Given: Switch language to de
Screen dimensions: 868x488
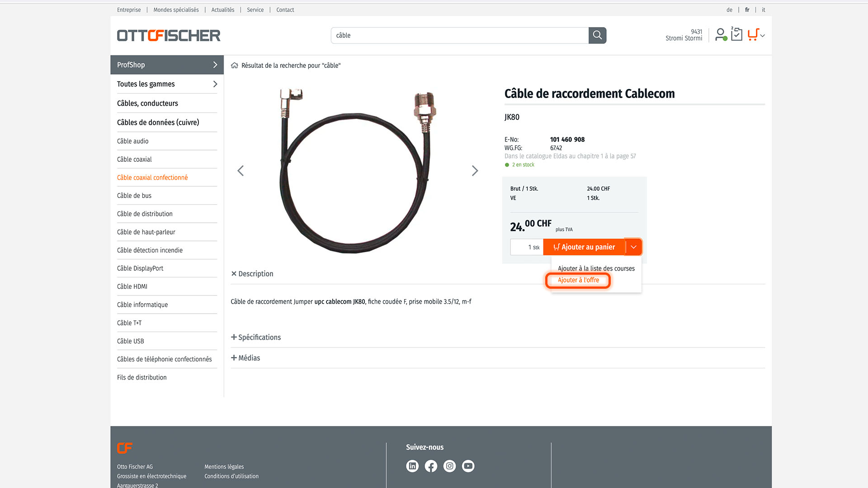Looking at the screenshot, I should tap(729, 10).
